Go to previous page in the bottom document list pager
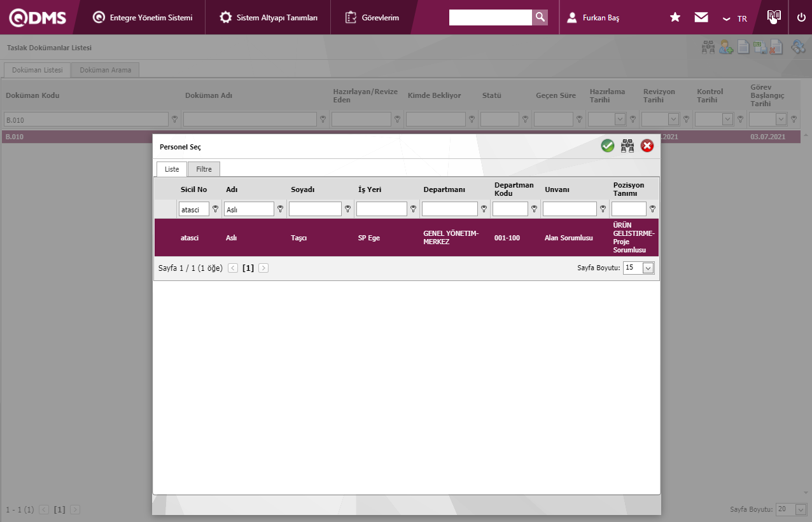 click(44, 509)
